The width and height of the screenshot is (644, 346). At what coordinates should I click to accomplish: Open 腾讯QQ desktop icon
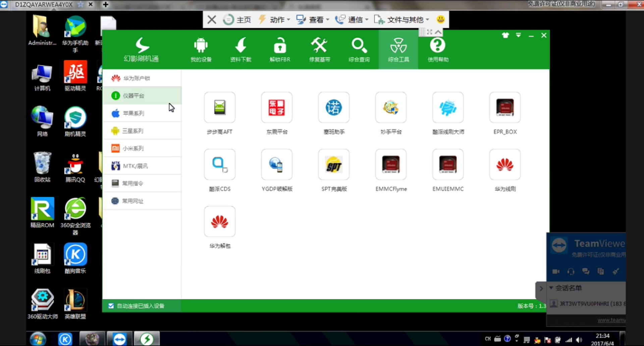coord(75,167)
